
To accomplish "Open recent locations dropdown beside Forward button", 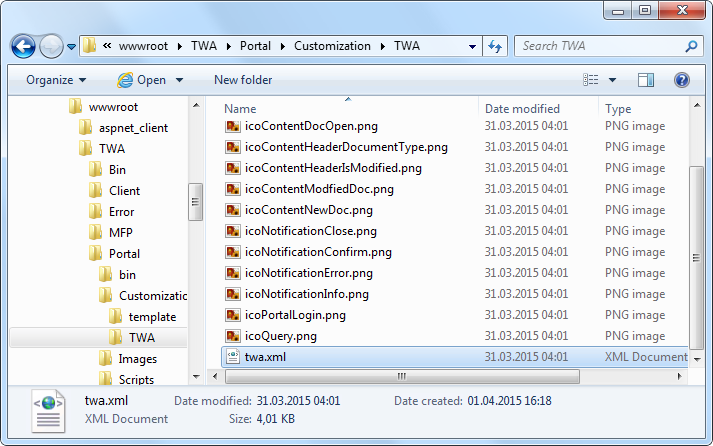I will click(x=71, y=46).
